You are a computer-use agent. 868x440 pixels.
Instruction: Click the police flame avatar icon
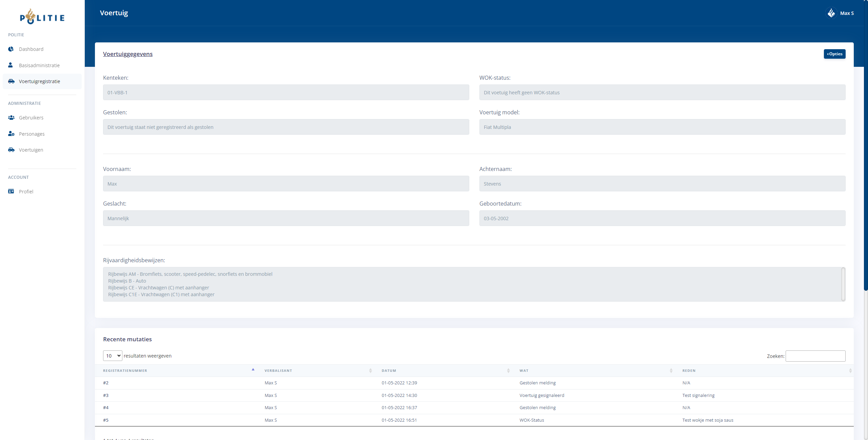coord(831,13)
